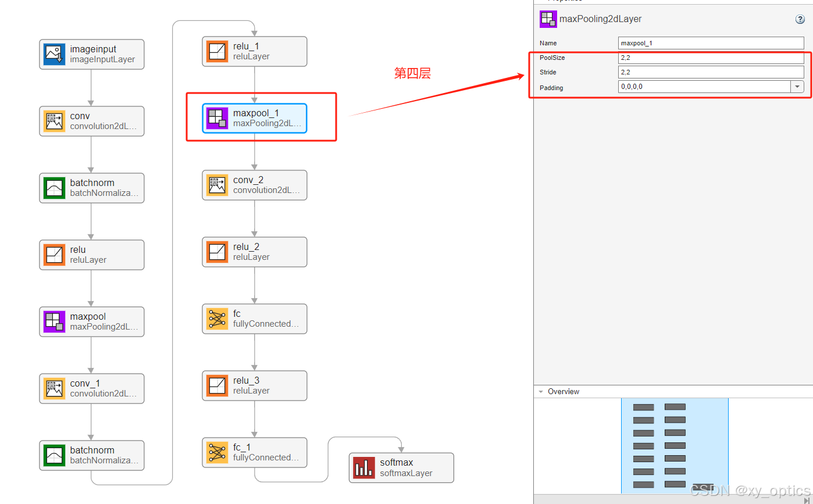This screenshot has height=504, width=813.
Task: Open help for maxPooling2dLayer properties
Action: pyautogui.click(x=800, y=19)
